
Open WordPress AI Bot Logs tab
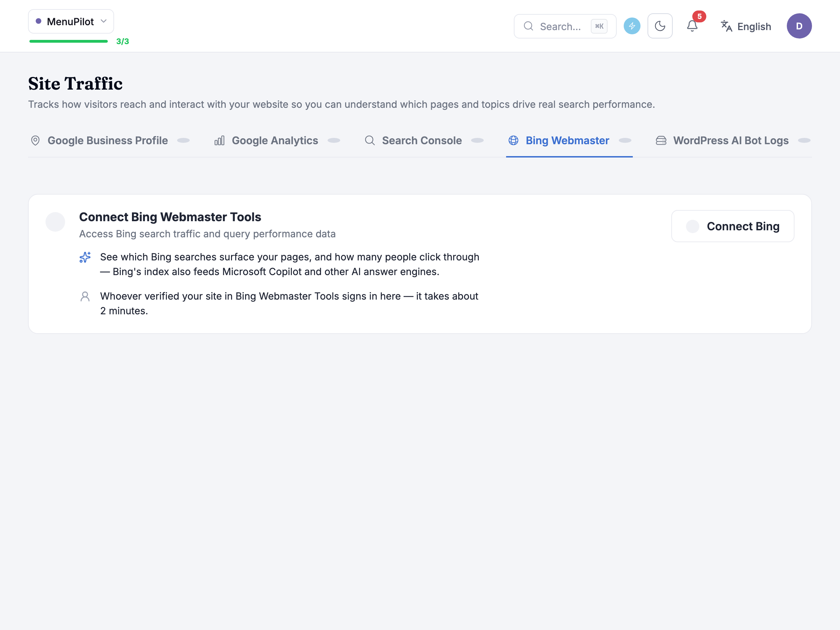(x=733, y=140)
